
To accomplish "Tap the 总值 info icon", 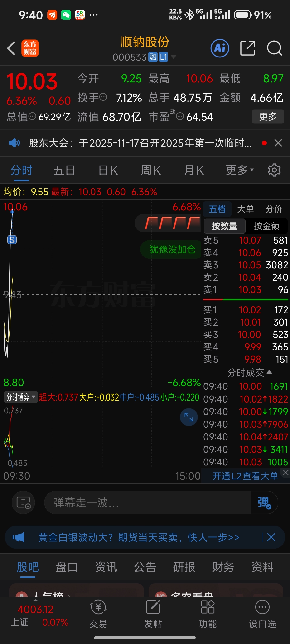I will click(x=32, y=116).
